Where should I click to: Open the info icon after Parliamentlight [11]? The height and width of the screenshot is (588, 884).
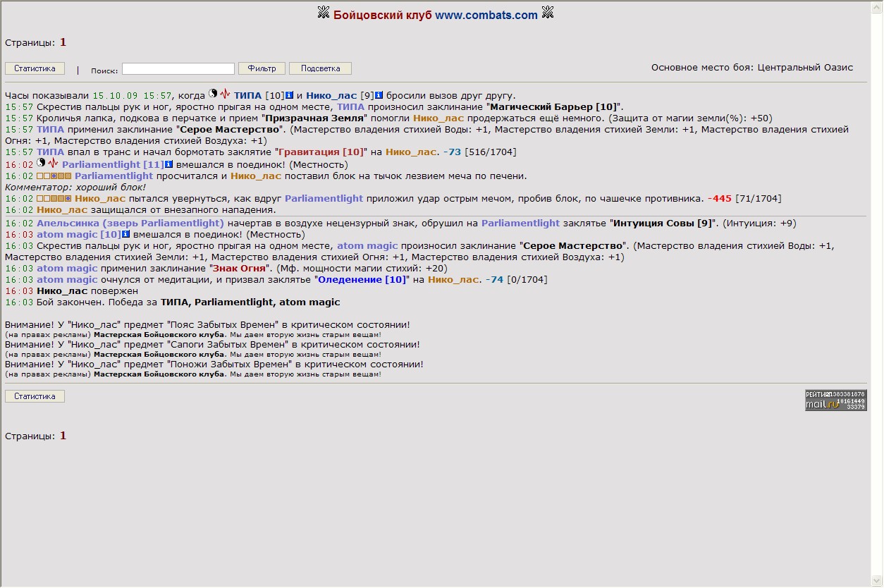tap(169, 164)
